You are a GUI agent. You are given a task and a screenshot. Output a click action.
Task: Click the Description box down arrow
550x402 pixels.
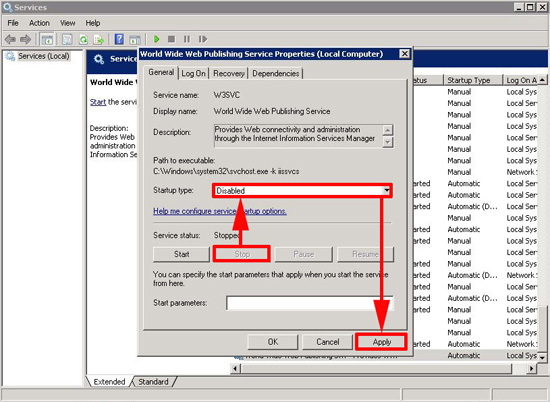click(x=387, y=142)
